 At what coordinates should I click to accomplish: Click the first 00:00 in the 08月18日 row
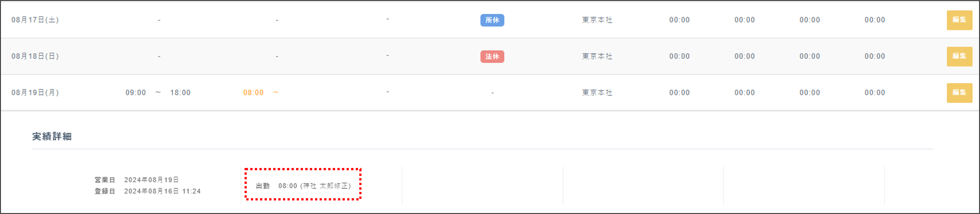pyautogui.click(x=679, y=57)
